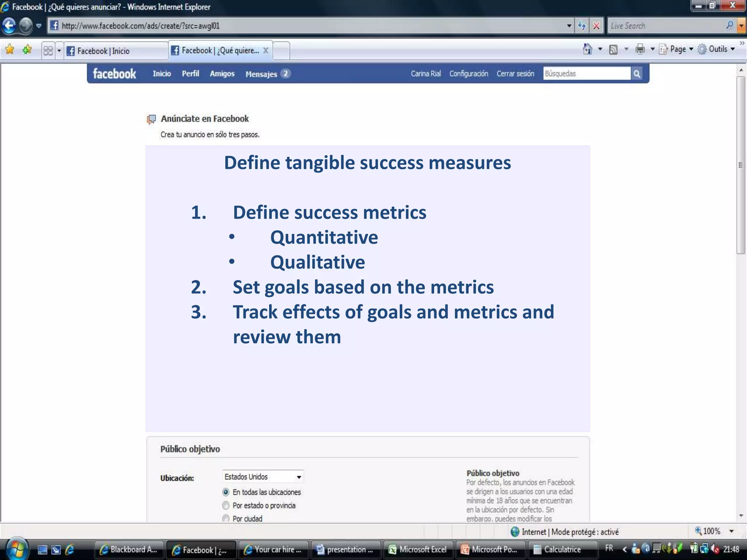Viewport: 747px width, 560px height.
Task: Click the Facebook | ... active taskbar window
Action: pyautogui.click(x=201, y=549)
